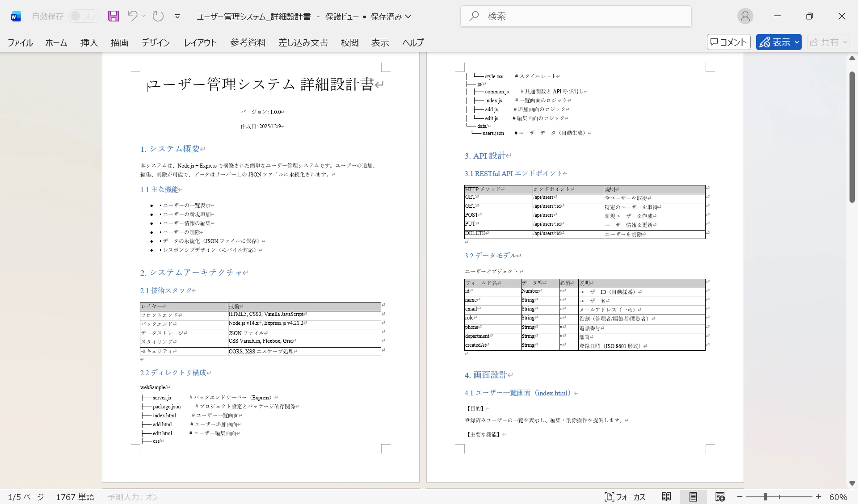
Task: Click the コメント button
Action: click(728, 42)
